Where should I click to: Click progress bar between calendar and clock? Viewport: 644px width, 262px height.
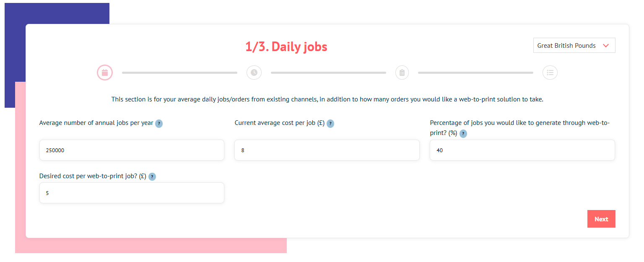179,73
